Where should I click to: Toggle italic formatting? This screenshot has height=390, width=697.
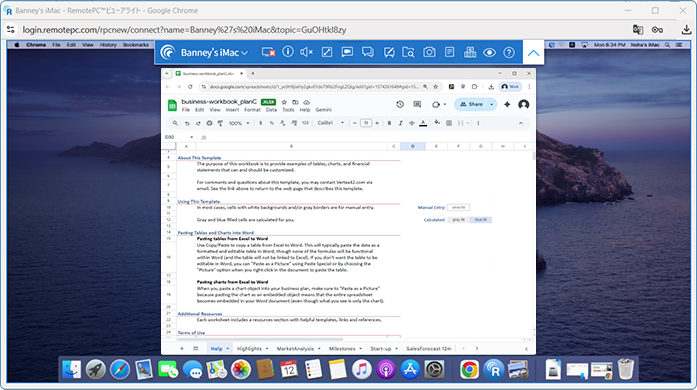pos(401,123)
